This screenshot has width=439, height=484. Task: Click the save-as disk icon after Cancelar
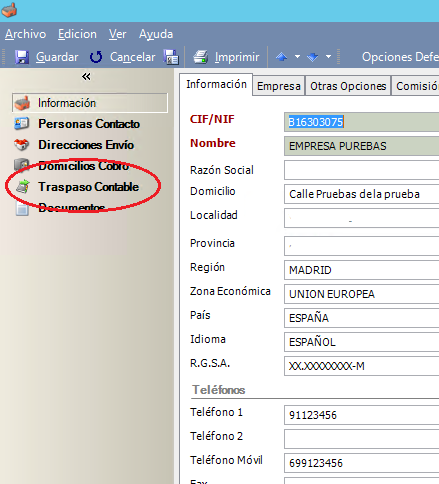[x=171, y=57]
